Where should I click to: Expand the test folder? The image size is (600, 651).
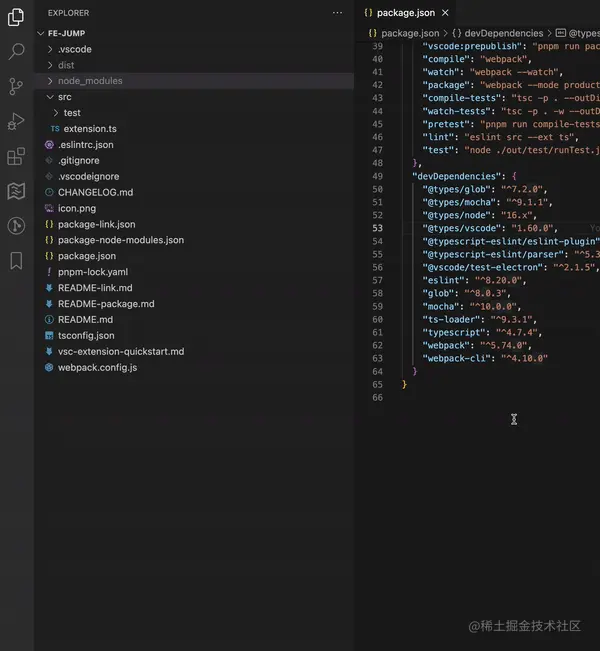[x=194, y=113]
